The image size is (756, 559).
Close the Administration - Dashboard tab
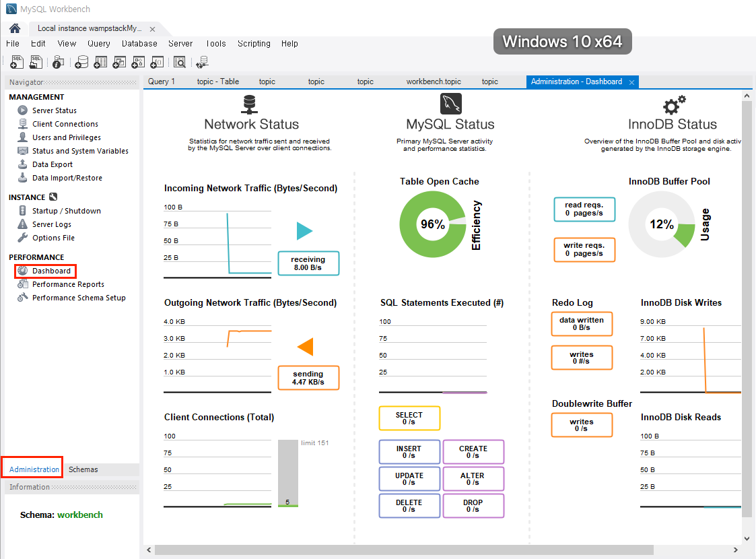[x=631, y=82]
